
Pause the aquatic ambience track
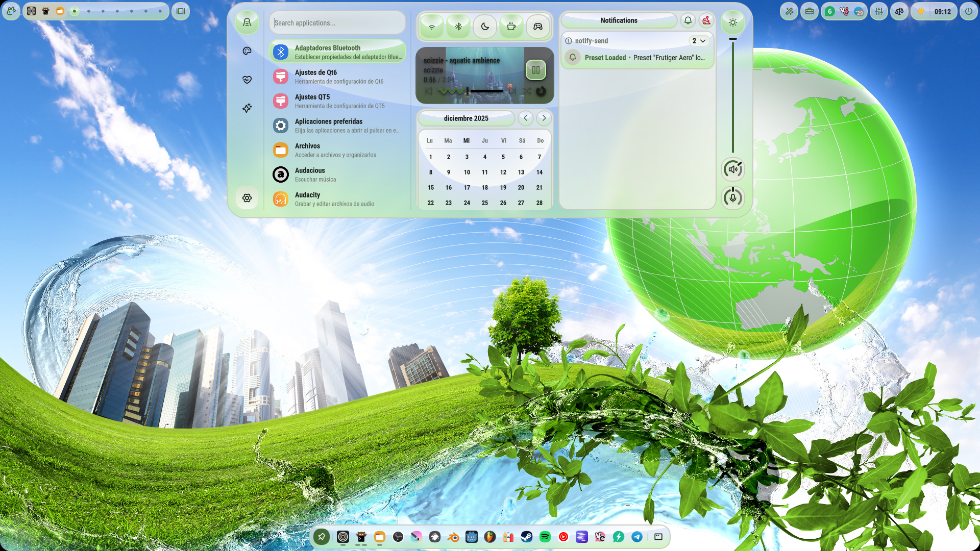tap(536, 70)
